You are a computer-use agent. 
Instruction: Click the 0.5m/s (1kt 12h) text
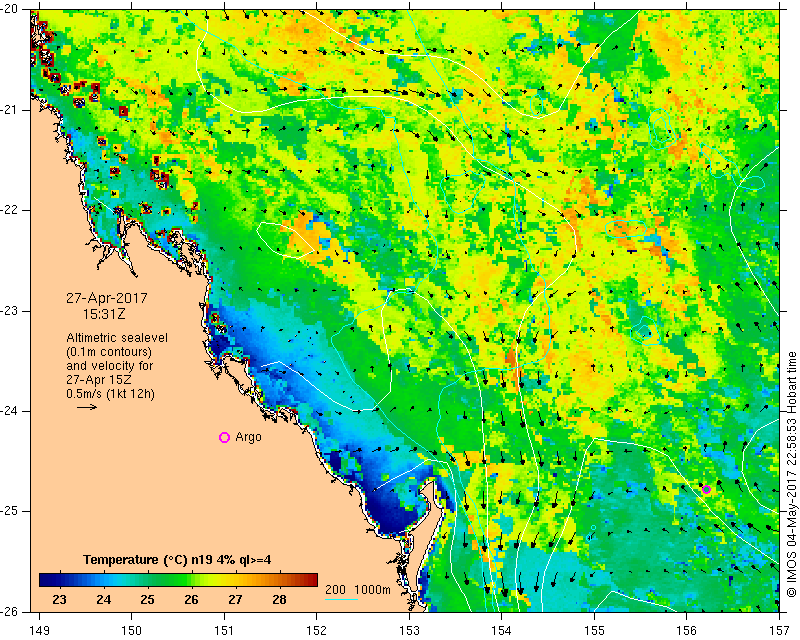point(110,394)
